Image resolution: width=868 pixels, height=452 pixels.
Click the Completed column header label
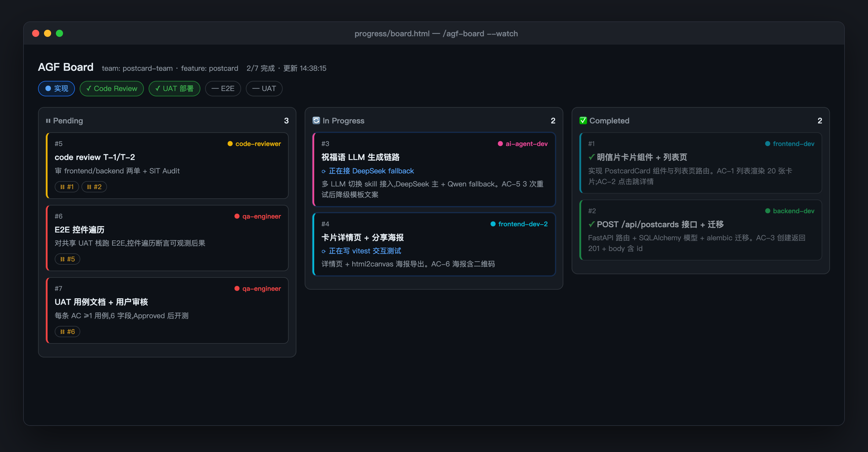609,121
